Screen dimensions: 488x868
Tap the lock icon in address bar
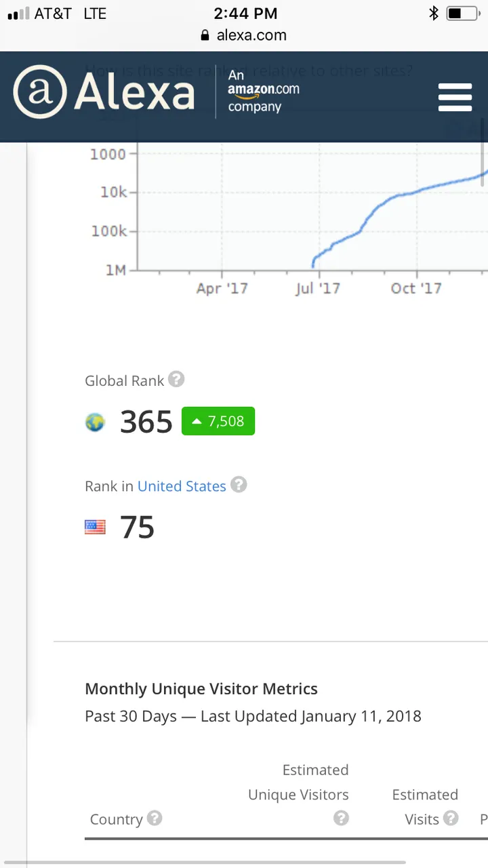point(205,36)
